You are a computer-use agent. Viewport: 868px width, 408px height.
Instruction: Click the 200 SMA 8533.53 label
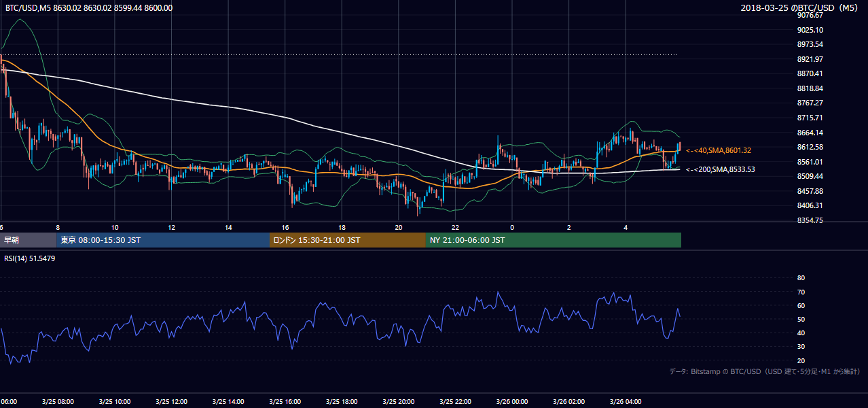(721, 169)
